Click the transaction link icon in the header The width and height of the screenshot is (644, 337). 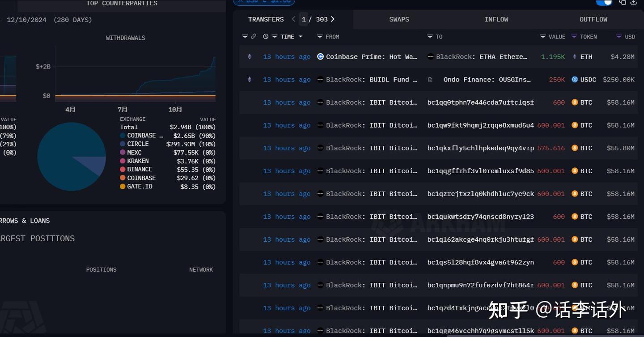tap(254, 37)
